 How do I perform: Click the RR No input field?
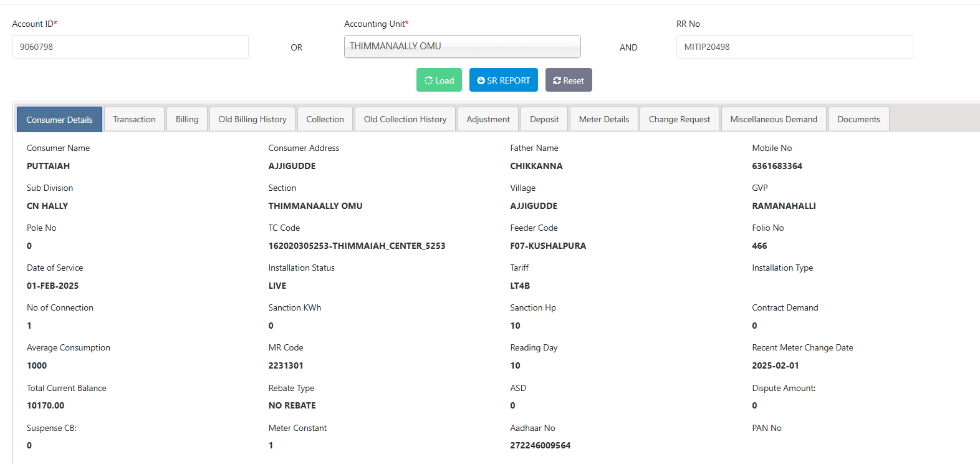point(794,47)
